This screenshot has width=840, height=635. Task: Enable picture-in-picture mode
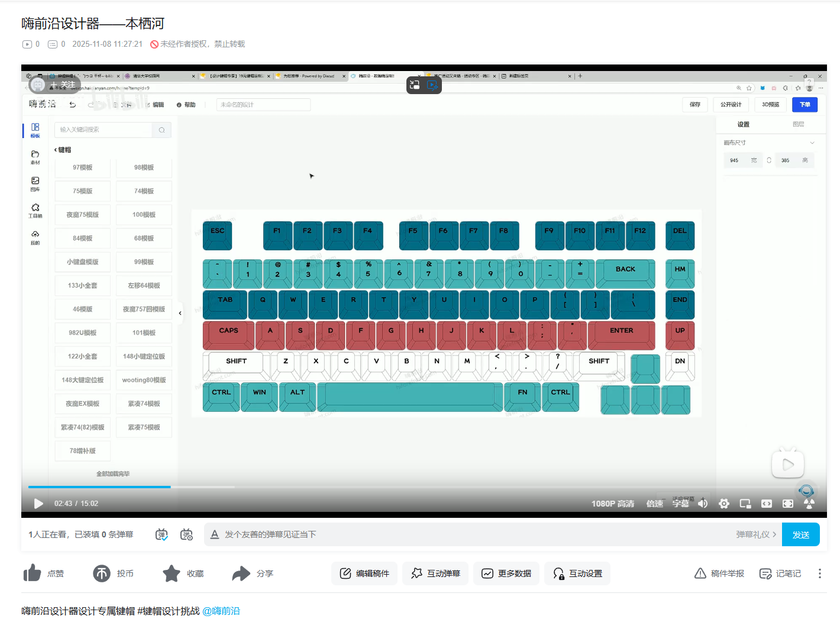[745, 504]
